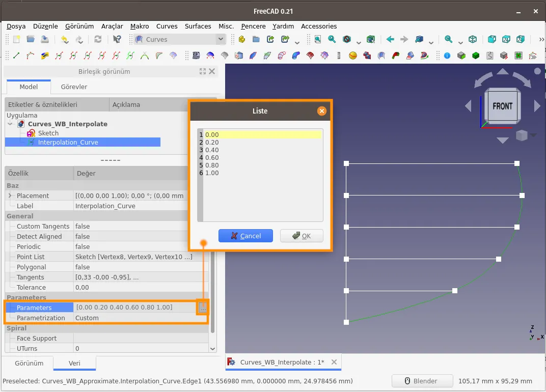Open the Dosya menu
The width and height of the screenshot is (546, 392).
coord(16,26)
